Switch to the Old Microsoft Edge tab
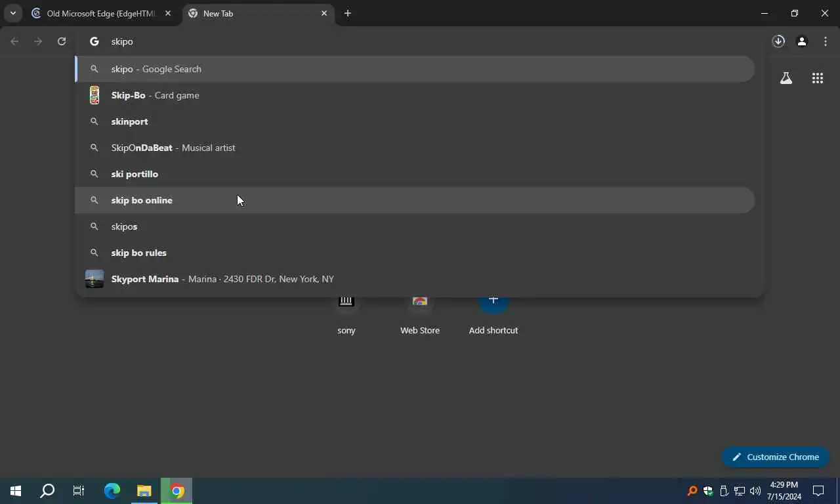840x504 pixels. (x=102, y=13)
